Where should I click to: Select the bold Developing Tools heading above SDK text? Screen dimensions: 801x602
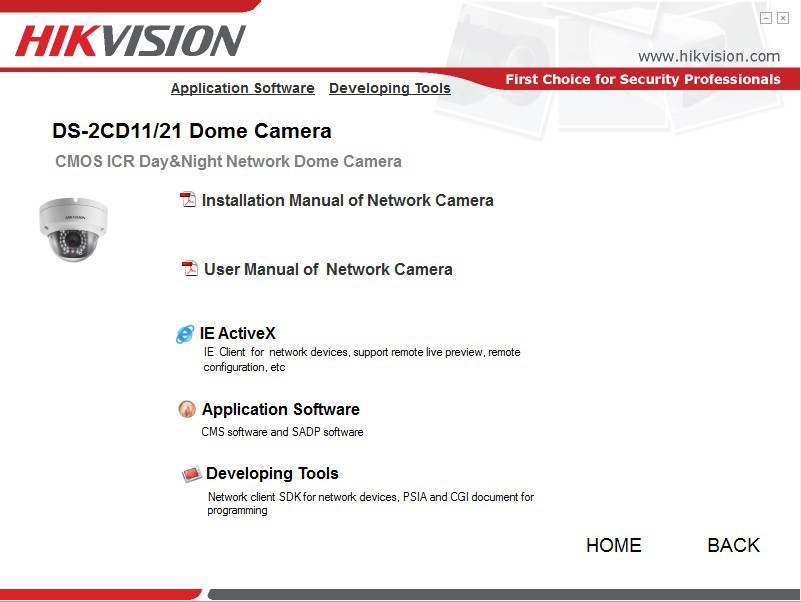(x=272, y=473)
